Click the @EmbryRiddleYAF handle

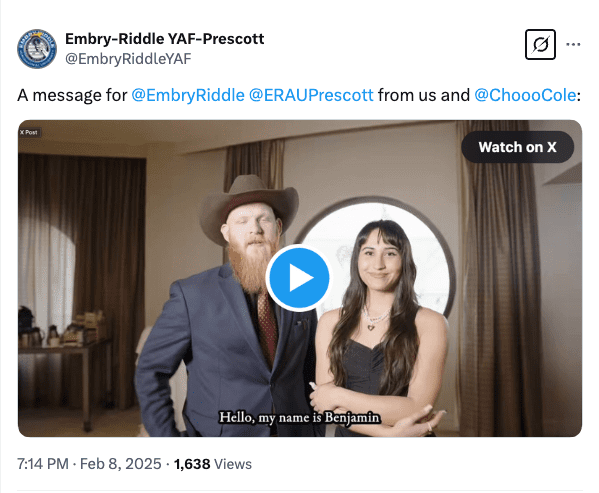128,59
